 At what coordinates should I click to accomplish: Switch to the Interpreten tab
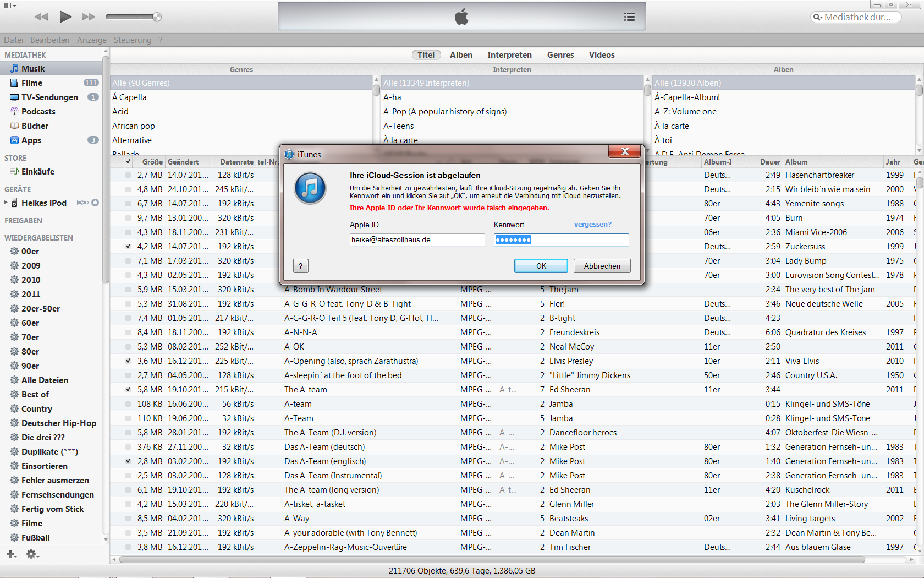click(x=509, y=55)
